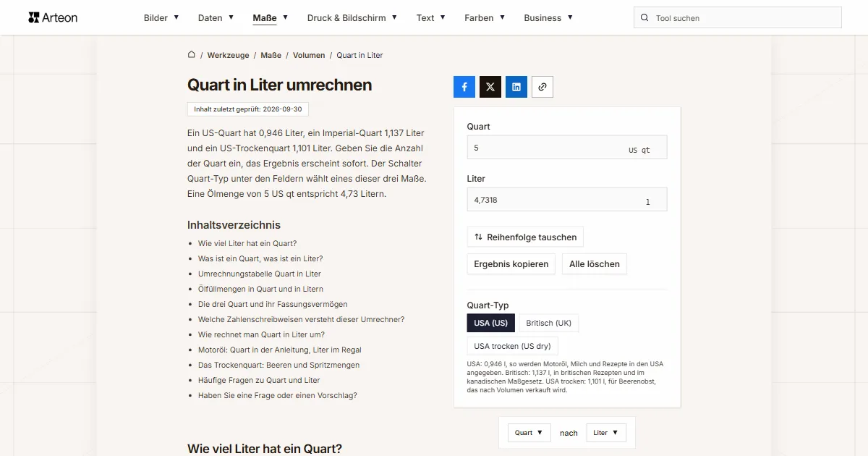Open the Quart source unit dropdown
This screenshot has width=868, height=456.
(529, 433)
